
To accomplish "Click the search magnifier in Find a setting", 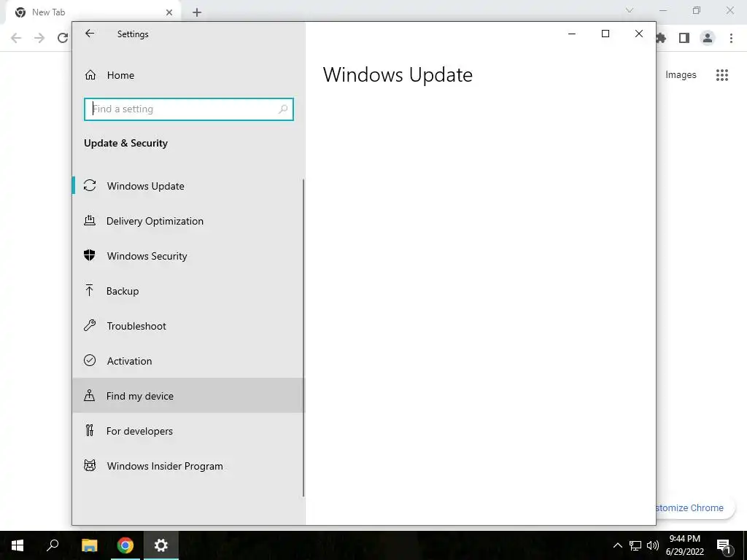I will 283,109.
